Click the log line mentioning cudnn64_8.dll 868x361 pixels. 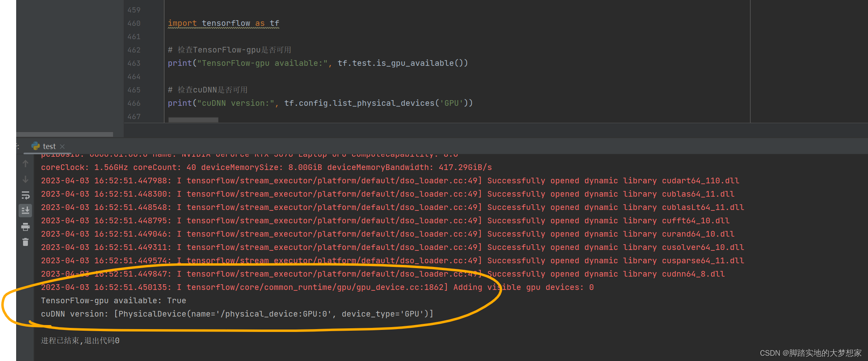[x=383, y=274]
